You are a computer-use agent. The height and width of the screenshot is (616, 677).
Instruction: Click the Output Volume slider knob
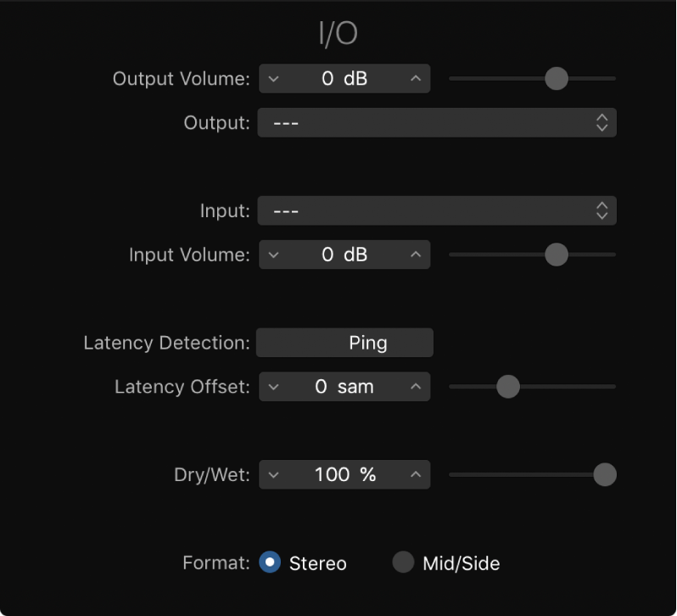click(557, 79)
